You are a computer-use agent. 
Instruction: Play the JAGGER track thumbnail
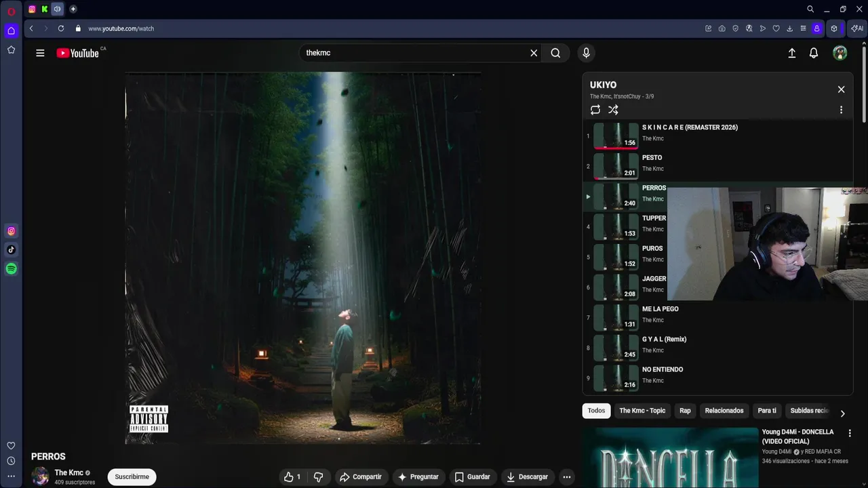click(616, 287)
